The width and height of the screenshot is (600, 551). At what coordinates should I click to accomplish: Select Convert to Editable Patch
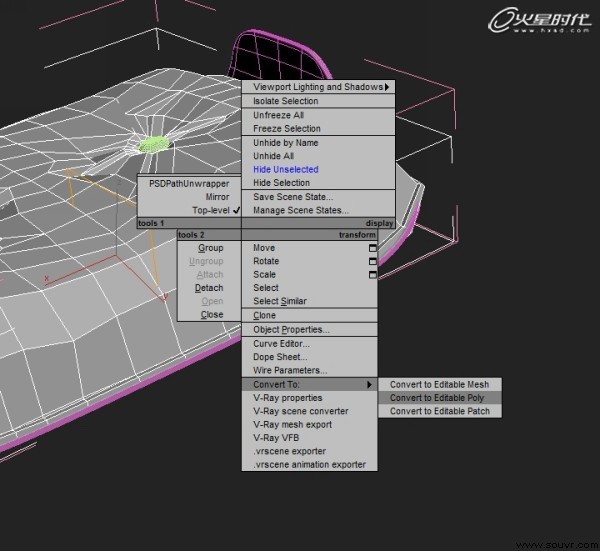click(440, 411)
